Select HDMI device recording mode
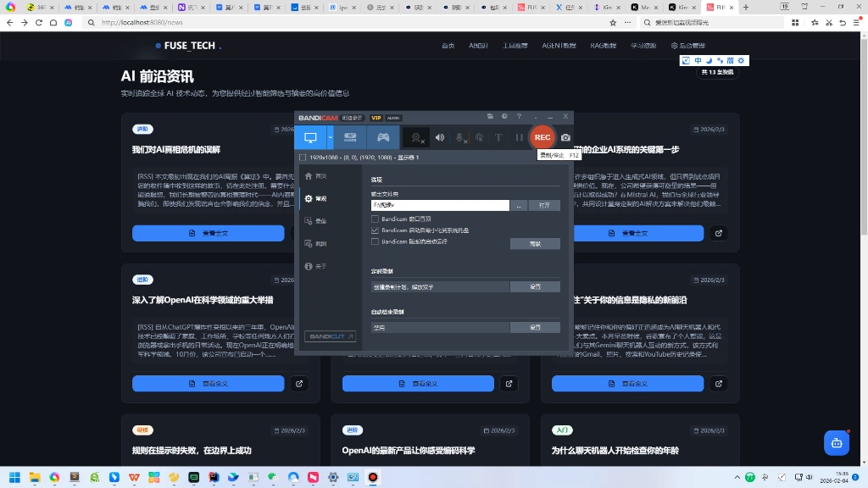Screen dimensions: 868x488 click(x=350, y=137)
